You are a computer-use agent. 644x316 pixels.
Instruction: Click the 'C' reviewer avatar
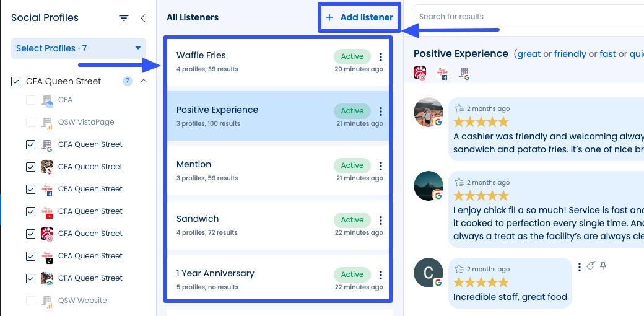tap(428, 272)
